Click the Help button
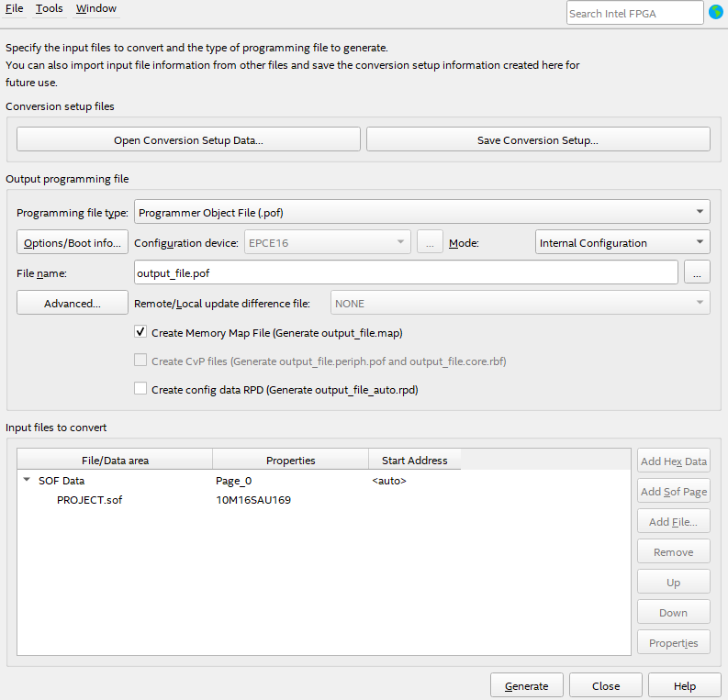The height and width of the screenshot is (700, 728). [685, 685]
